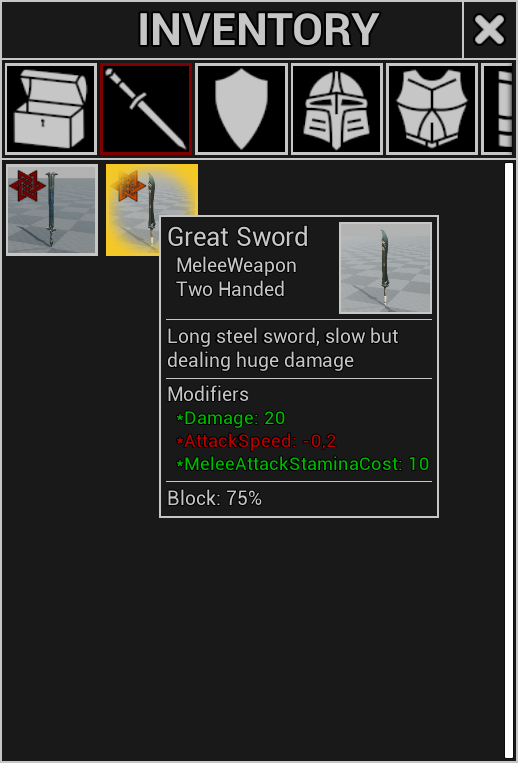
Task: Click the MeleeAttackStaminaCost: 10 modifier
Action: (303, 464)
